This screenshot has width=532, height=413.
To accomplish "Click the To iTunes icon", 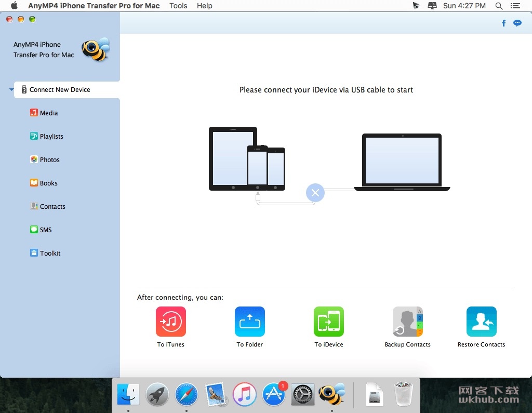I will pos(170,322).
